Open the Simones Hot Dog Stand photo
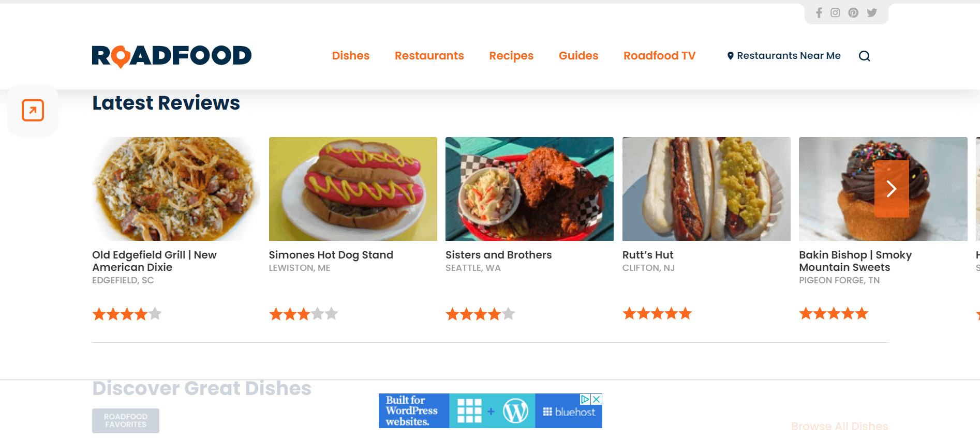 (353, 189)
